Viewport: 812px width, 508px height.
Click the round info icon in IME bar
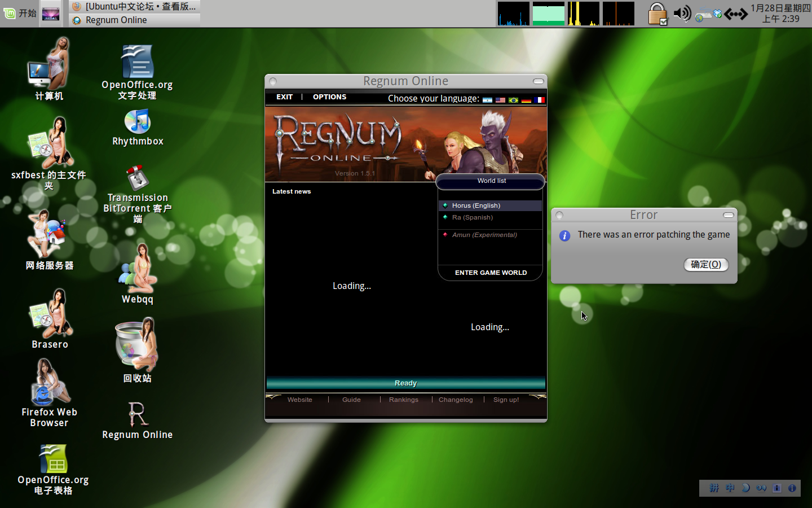pos(792,488)
